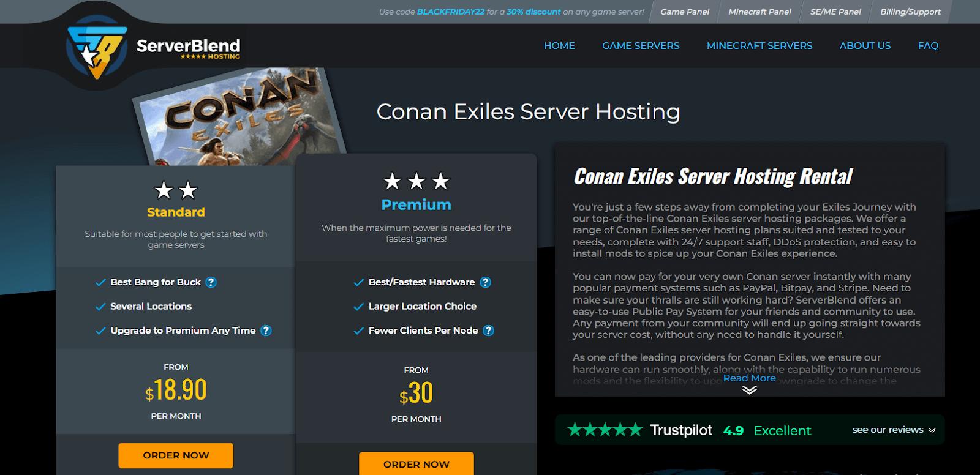
Task: Open help icon next to Fewer Clients Per Node
Action: coord(488,331)
